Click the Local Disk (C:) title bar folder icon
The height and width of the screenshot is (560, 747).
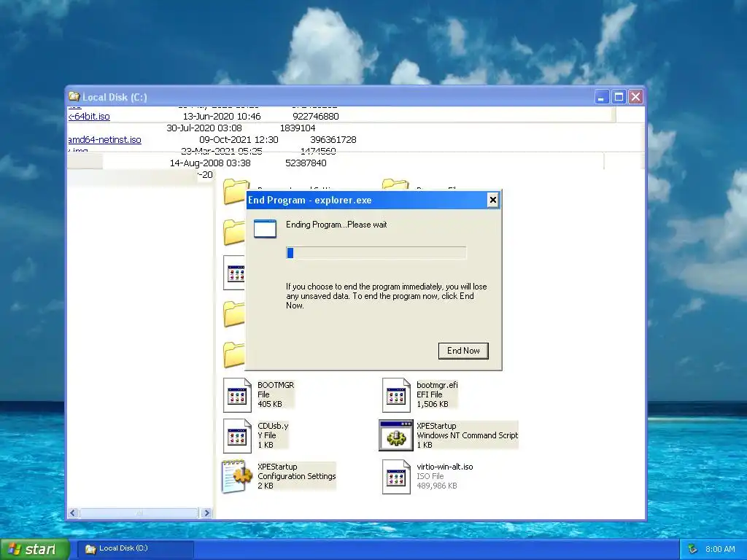point(74,97)
